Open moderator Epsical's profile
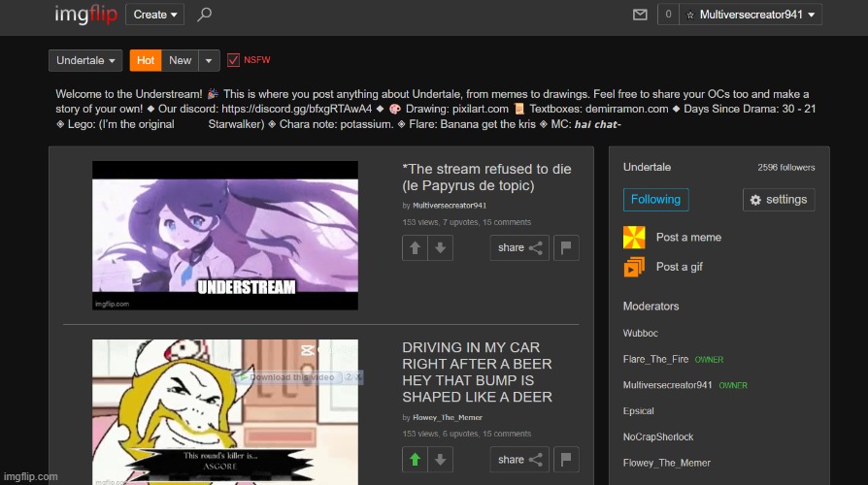 tap(638, 411)
